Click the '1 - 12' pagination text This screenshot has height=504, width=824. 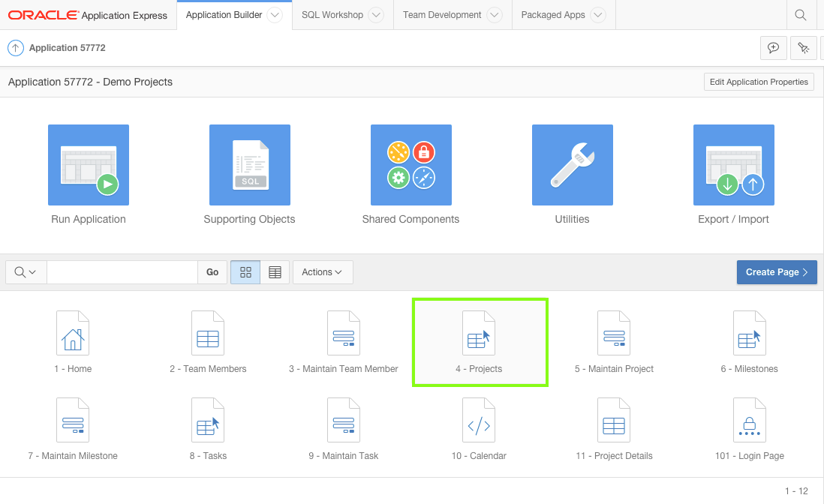pos(796,491)
